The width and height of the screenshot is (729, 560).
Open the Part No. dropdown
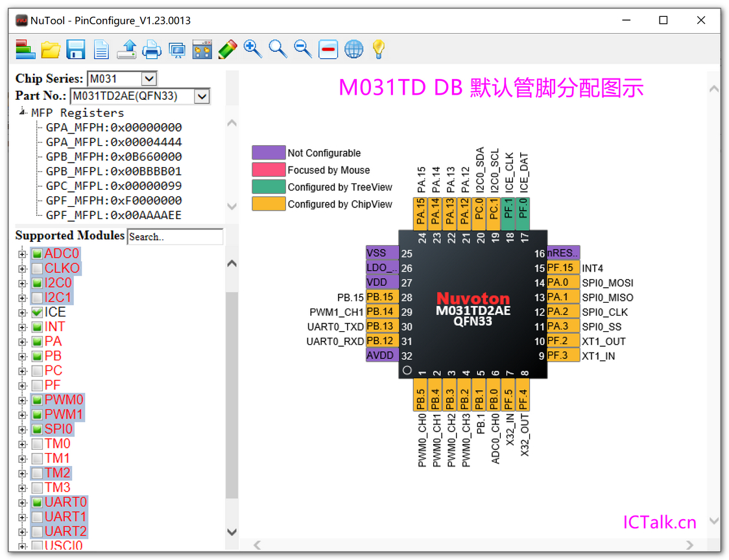tap(202, 97)
